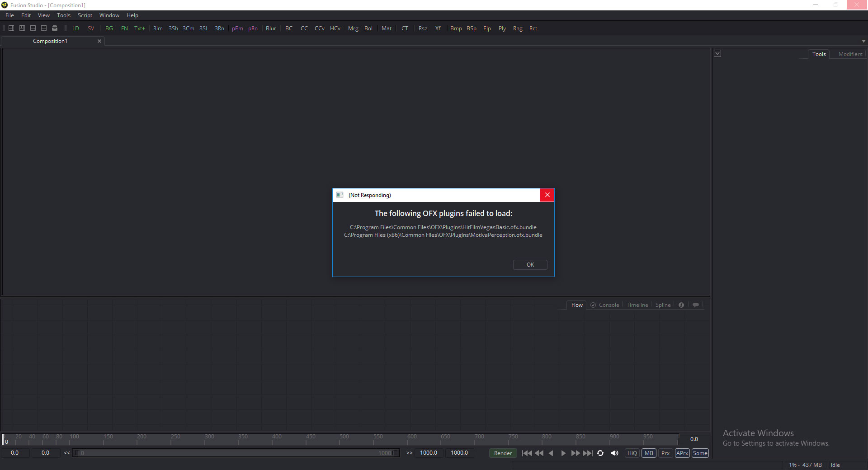The image size is (868, 470).
Task: Switch to the Timeline tab
Action: [637, 305]
